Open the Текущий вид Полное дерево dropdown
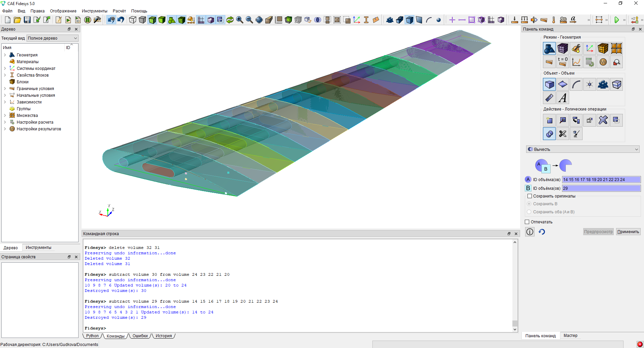644x348 pixels. coord(52,38)
